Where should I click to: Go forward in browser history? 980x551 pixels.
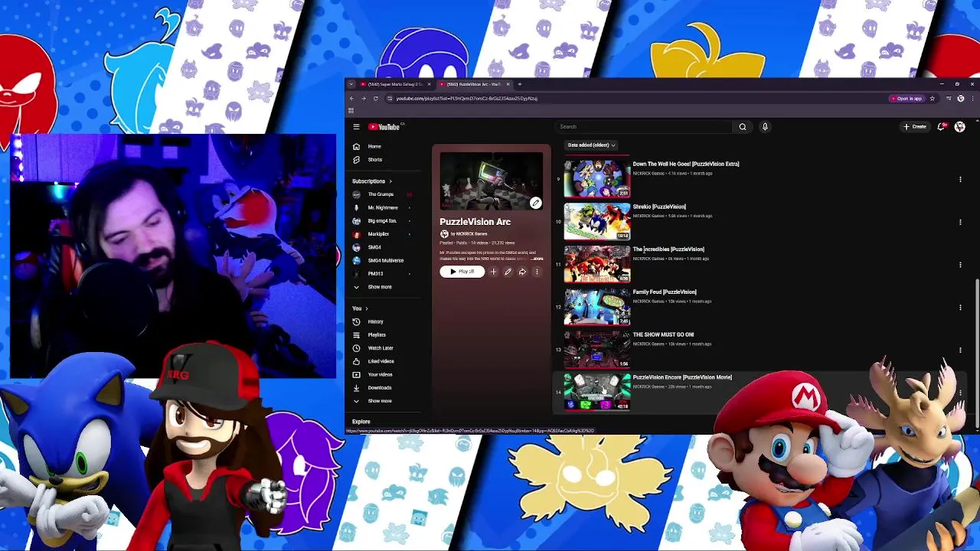tap(363, 99)
